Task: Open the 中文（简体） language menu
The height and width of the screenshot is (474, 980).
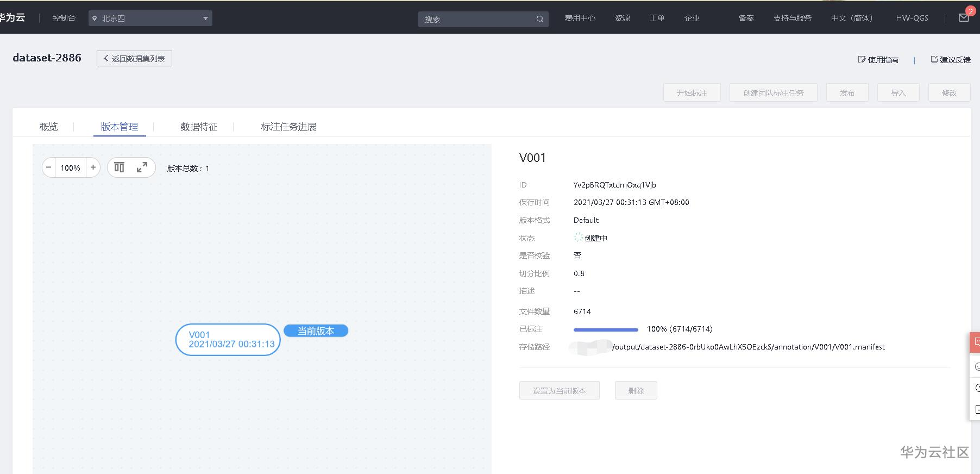Action: coord(852,18)
